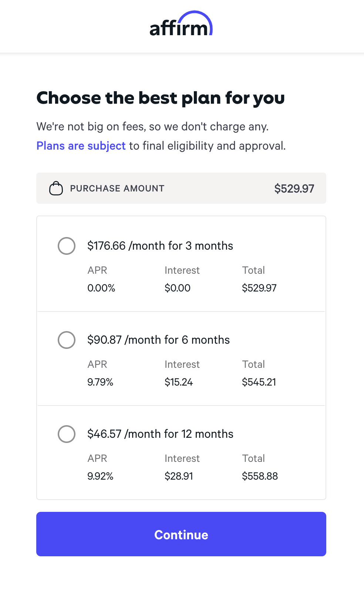
Task: Click the 0.00% APR value
Action: coord(101,288)
